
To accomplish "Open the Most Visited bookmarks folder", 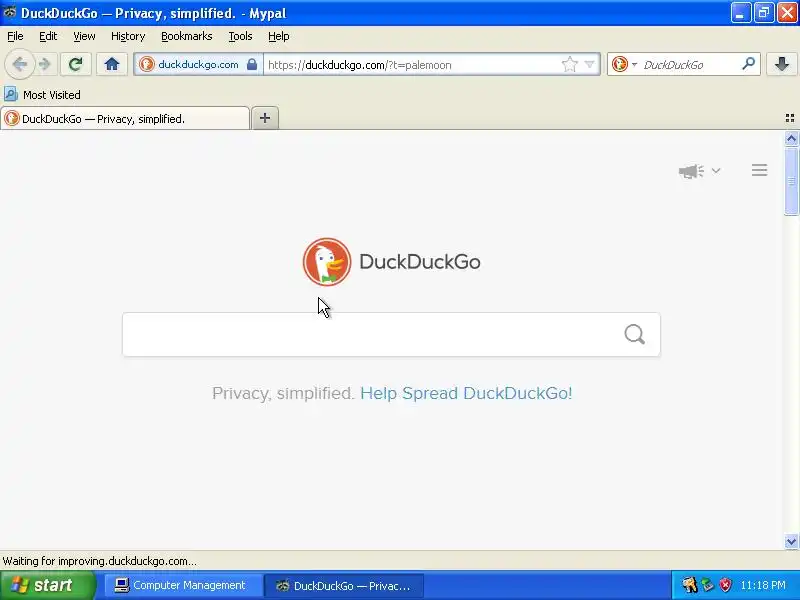I will point(42,95).
